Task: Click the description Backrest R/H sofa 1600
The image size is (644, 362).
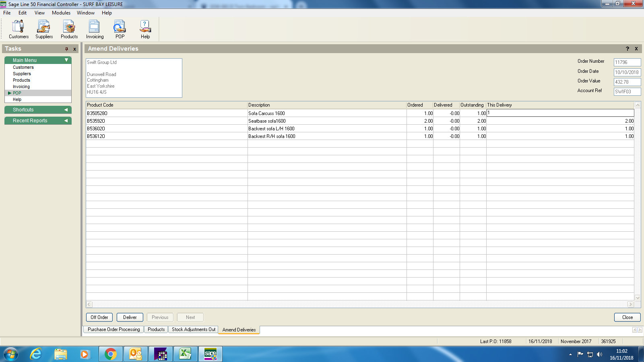Action: pos(272,136)
